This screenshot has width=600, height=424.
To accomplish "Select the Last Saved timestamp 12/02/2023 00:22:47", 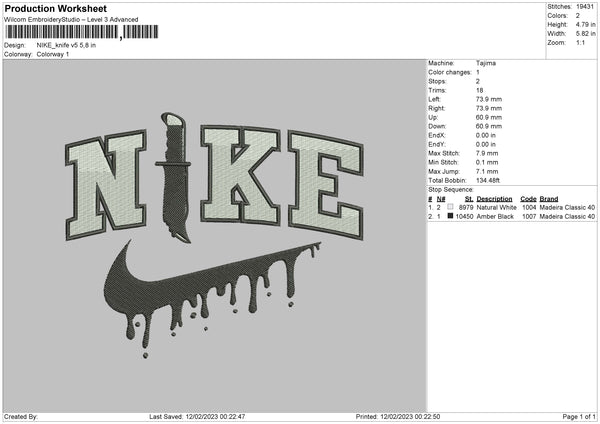I will point(215,417).
